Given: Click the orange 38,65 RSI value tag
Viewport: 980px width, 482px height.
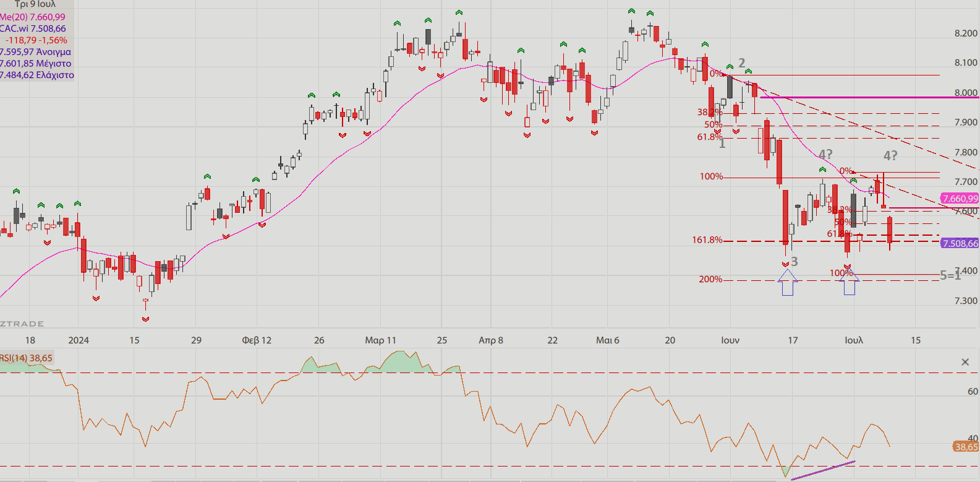Looking at the screenshot, I should pos(966,447).
